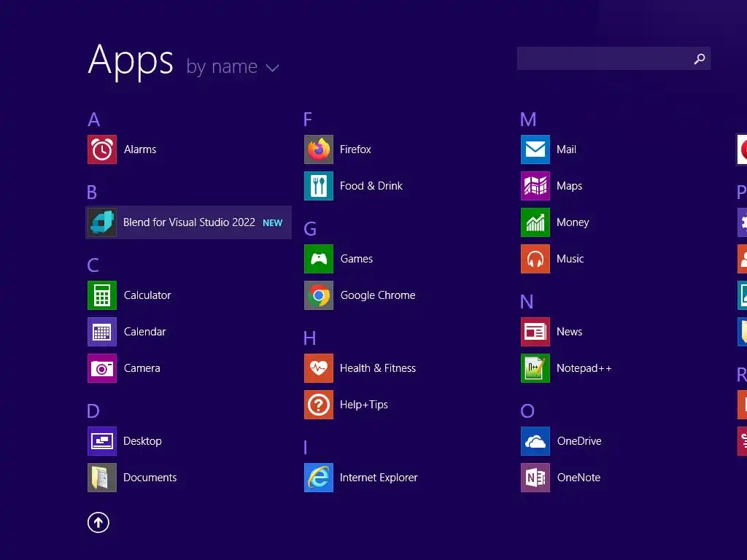Screen dimensions: 747x560
Task: Select the letter I group header
Action: (x=306, y=448)
